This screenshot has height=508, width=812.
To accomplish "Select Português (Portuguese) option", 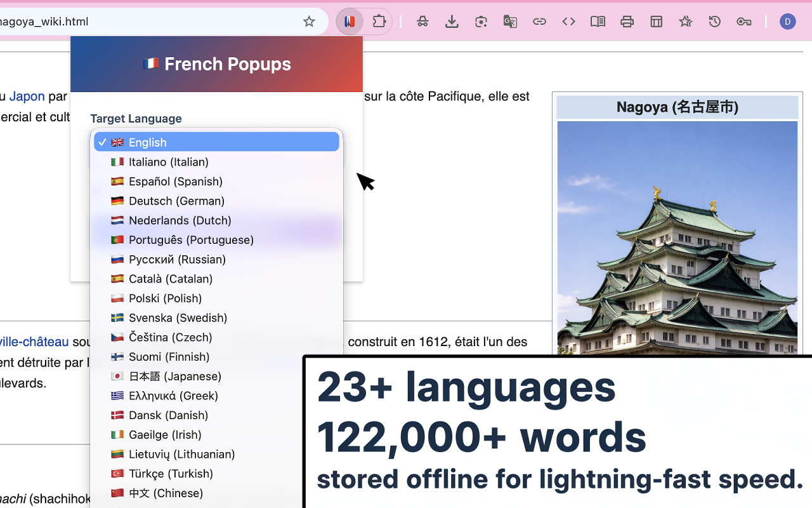I will tap(216, 240).
